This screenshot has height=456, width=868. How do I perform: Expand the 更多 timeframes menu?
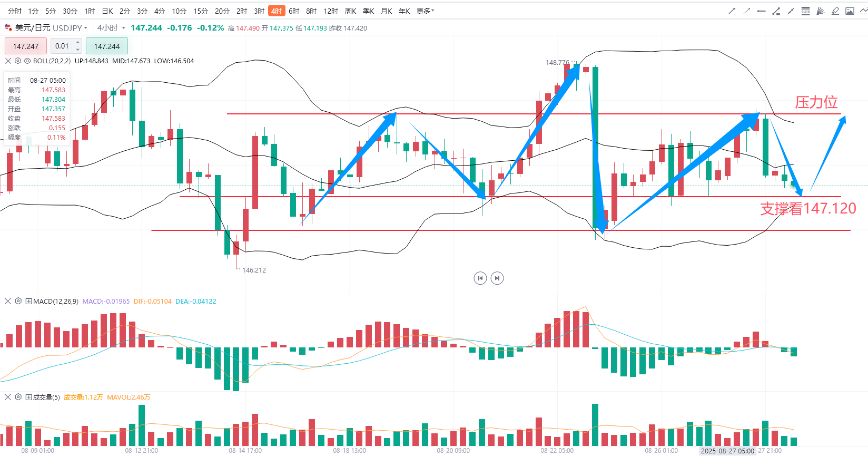point(425,11)
